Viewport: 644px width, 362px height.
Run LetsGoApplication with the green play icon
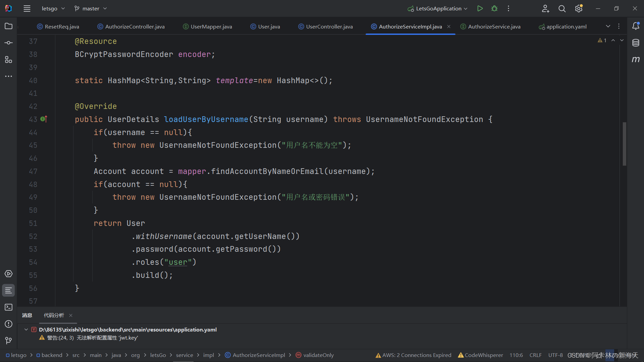480,8
